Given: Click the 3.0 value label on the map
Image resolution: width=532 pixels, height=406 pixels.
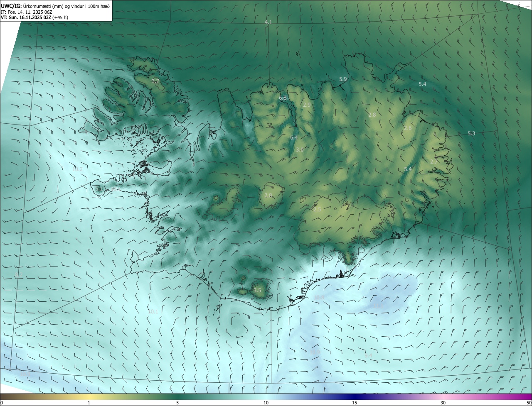Looking at the screenshot, I should 300,149.
